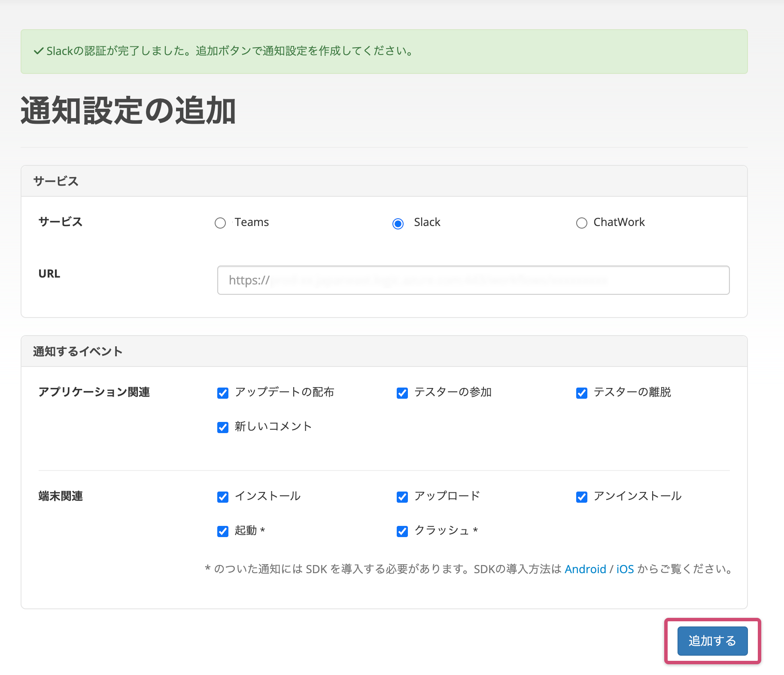Image resolution: width=784 pixels, height=675 pixels.
Task: Click the URL input field
Action: click(473, 280)
